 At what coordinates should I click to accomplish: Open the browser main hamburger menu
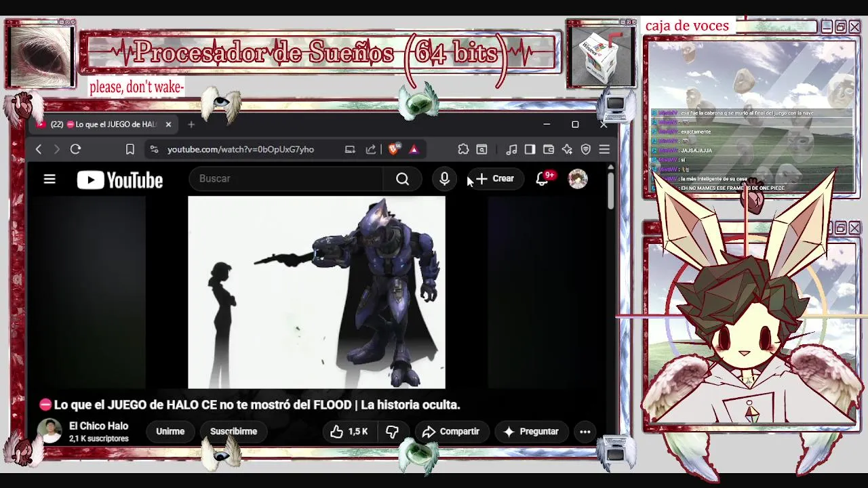tap(604, 149)
